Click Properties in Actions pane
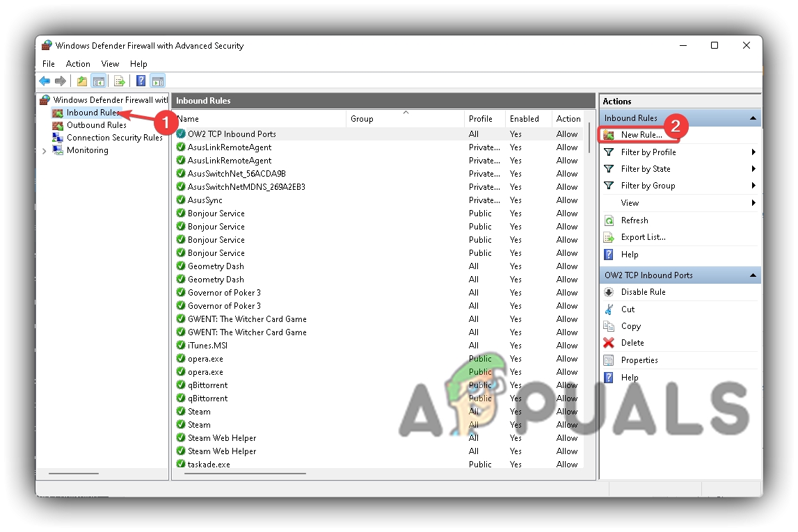The image size is (798, 532). click(639, 360)
